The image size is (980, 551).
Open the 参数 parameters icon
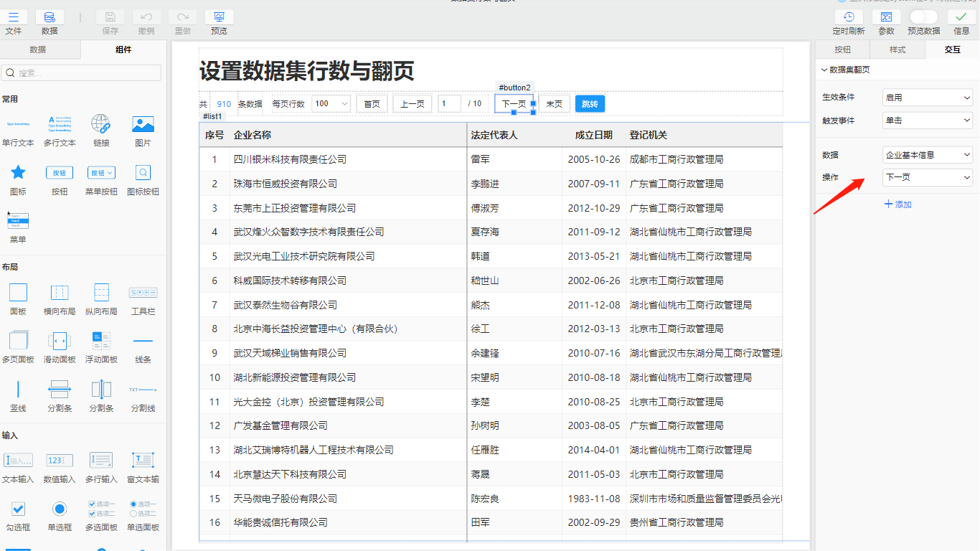click(x=886, y=18)
